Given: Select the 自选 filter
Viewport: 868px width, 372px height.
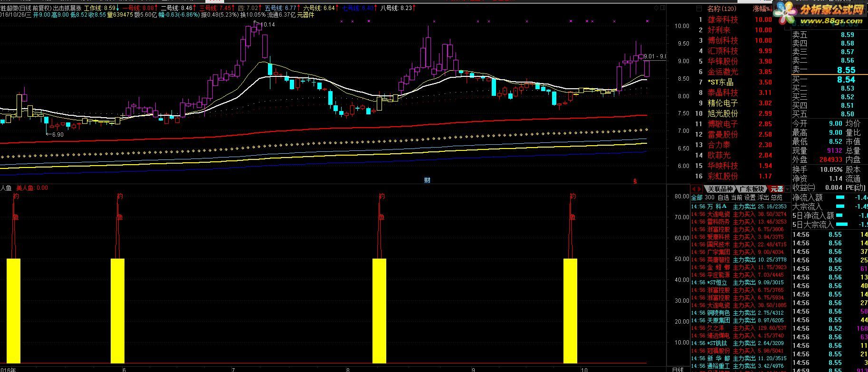Looking at the screenshot, I should [723, 197].
